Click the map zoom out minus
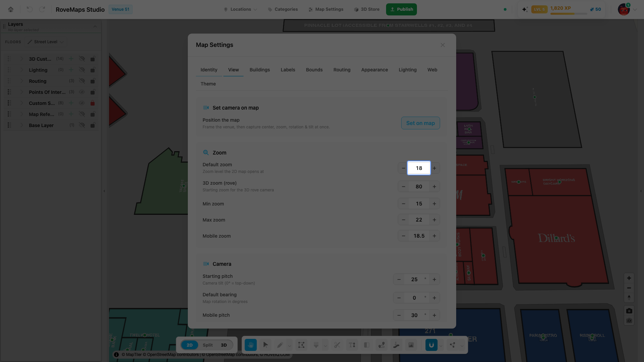The height and width of the screenshot is (362, 644). (x=629, y=288)
